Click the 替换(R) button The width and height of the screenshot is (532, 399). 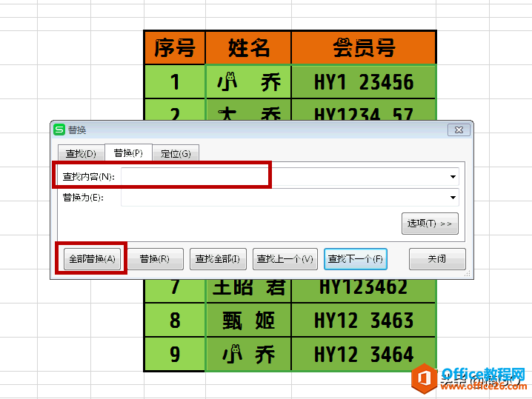point(155,259)
